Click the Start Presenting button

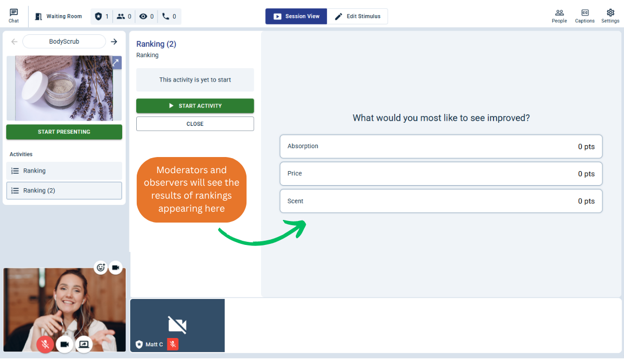click(64, 132)
